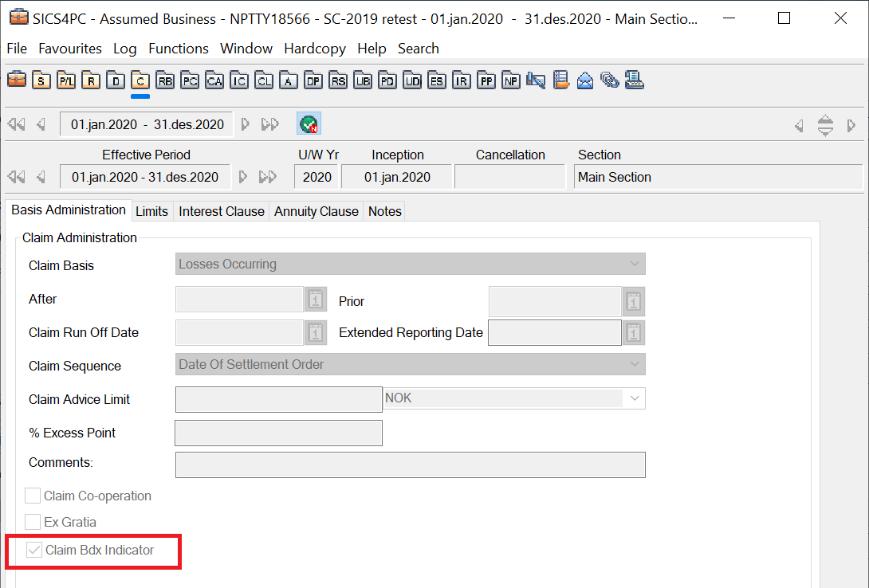Click the briefcase icon in the toolbar
The image size is (869, 588).
click(17, 80)
